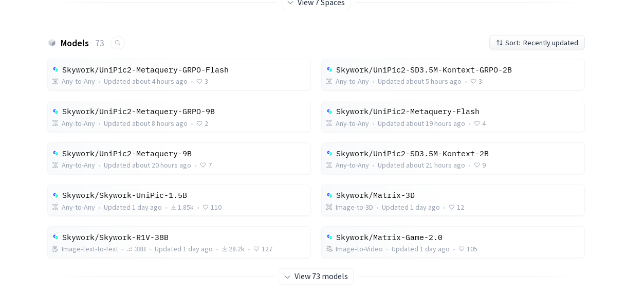Screen dimensions: 644x294
Task: Click Image-to-3D icon on Matrix-3D card
Action: click(x=329, y=207)
